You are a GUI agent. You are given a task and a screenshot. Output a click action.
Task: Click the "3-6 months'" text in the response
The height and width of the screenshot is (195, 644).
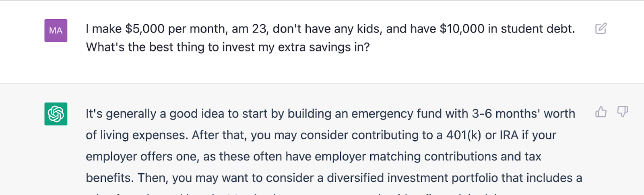tap(506, 114)
